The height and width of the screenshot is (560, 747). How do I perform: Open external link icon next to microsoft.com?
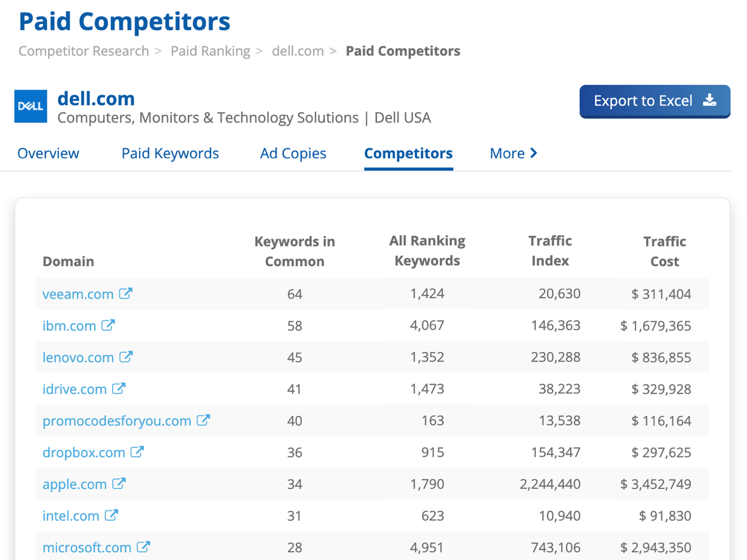coord(144,547)
